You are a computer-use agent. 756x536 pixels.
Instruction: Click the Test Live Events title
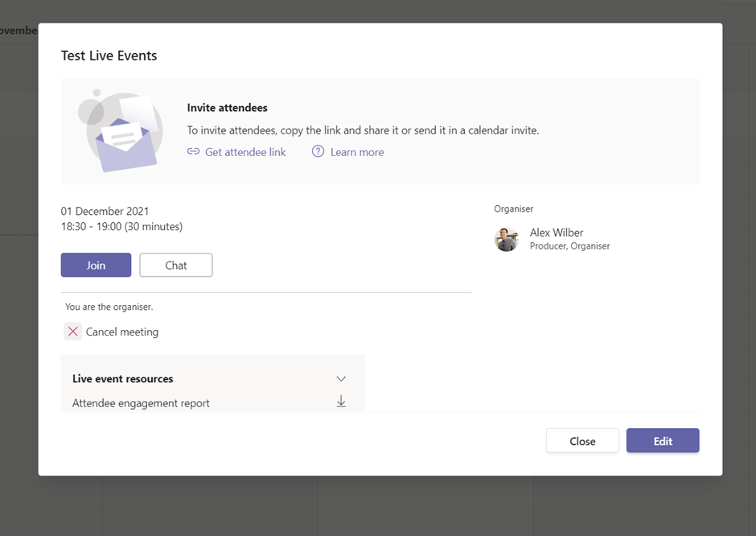tap(109, 56)
